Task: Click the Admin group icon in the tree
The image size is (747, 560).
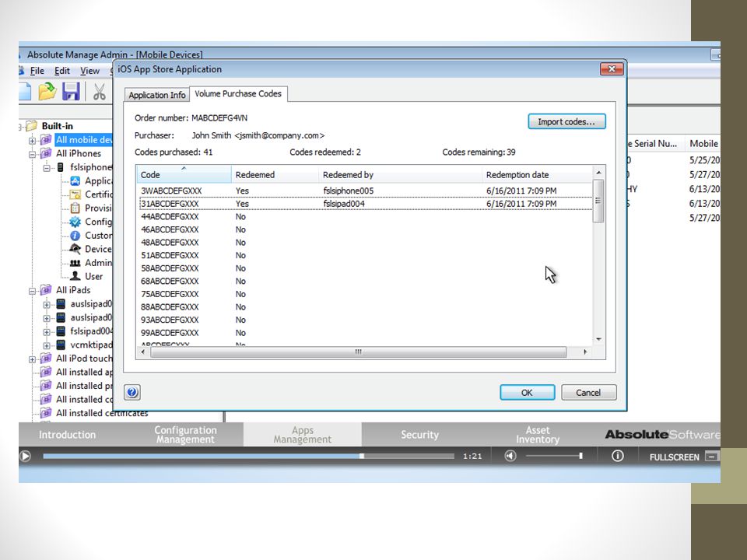Action: 75,263
